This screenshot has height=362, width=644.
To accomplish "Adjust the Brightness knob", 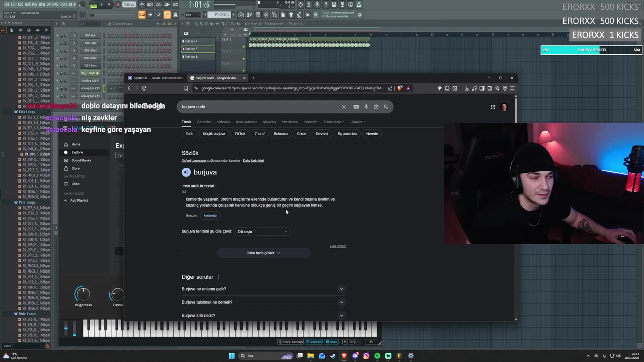I will tap(83, 294).
